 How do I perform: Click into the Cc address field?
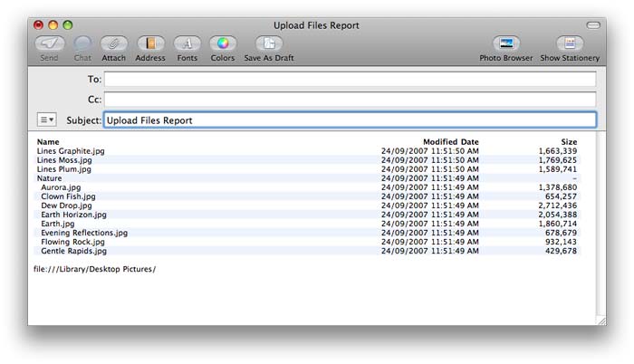pyautogui.click(x=351, y=99)
